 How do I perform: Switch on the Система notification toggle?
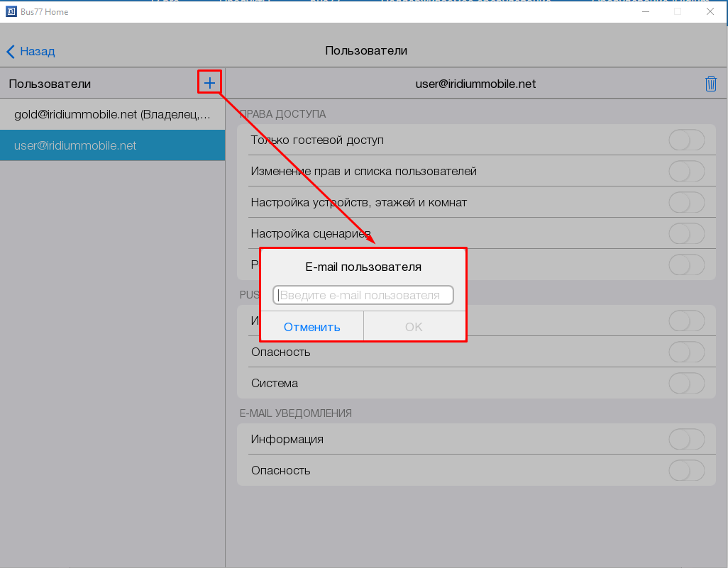686,384
